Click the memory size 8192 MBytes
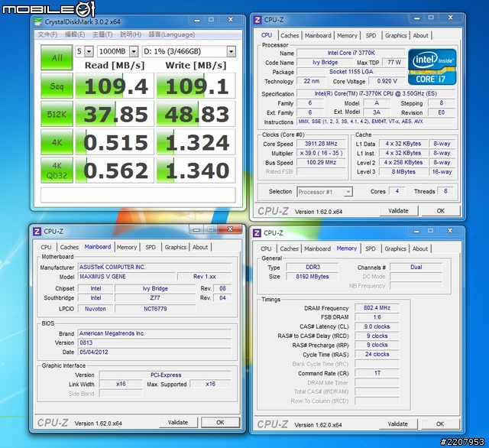 pyautogui.click(x=313, y=277)
